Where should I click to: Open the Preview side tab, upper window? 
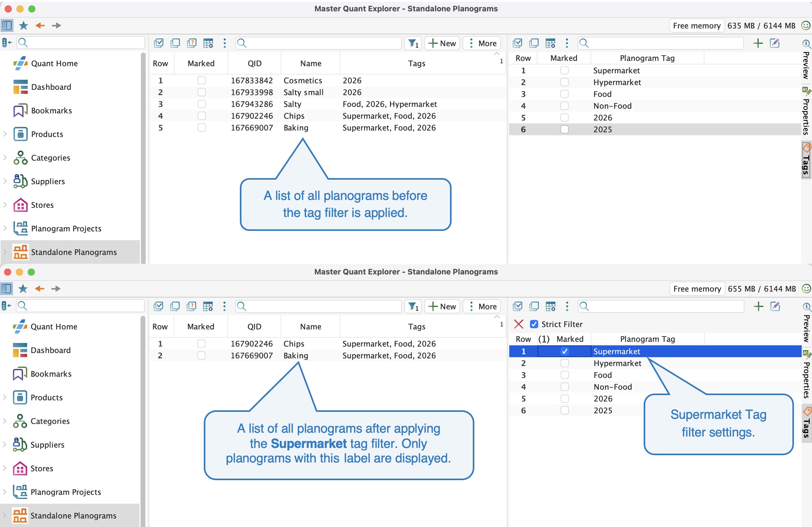click(x=806, y=61)
